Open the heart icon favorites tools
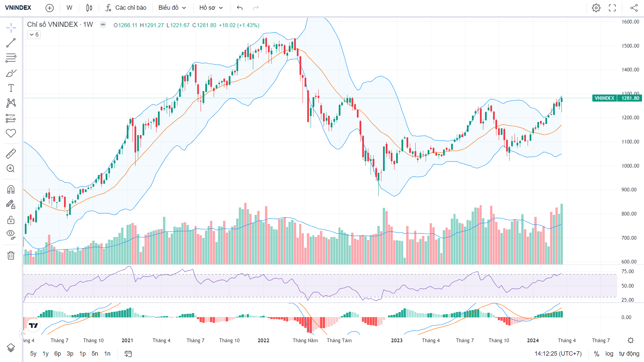 [11, 133]
